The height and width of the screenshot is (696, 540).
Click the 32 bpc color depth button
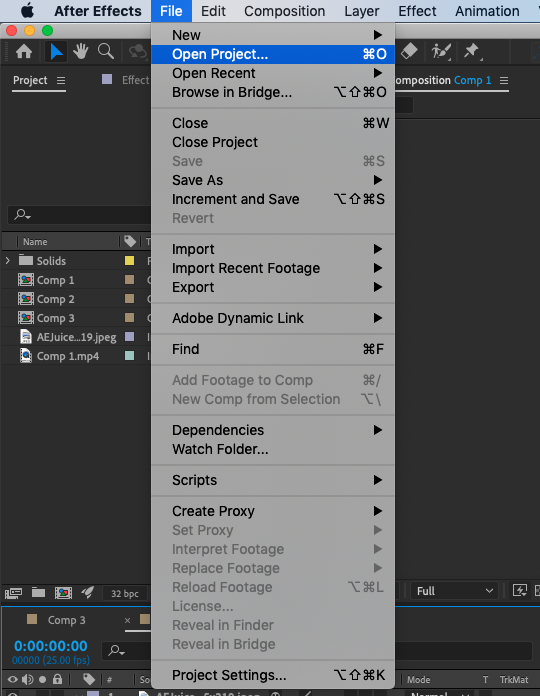tap(125, 593)
